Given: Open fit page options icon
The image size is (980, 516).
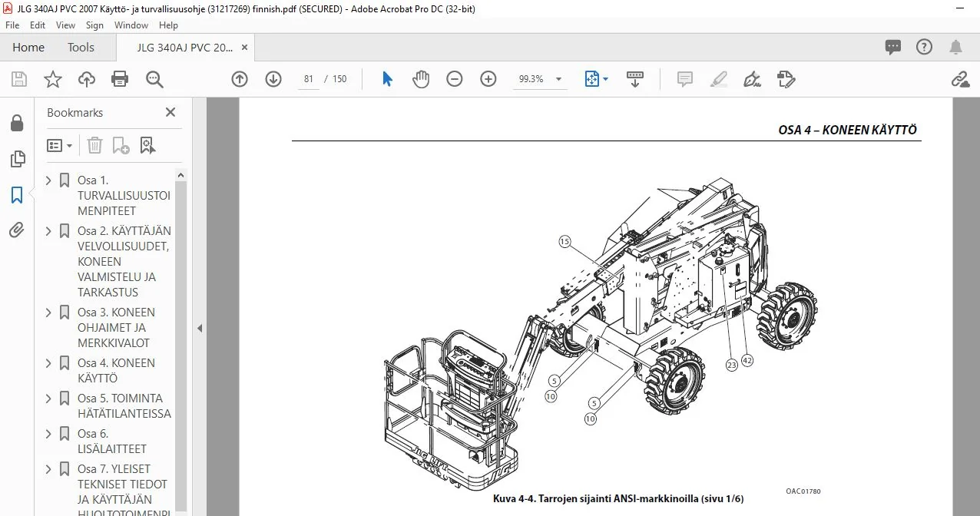Looking at the screenshot, I should point(596,79).
